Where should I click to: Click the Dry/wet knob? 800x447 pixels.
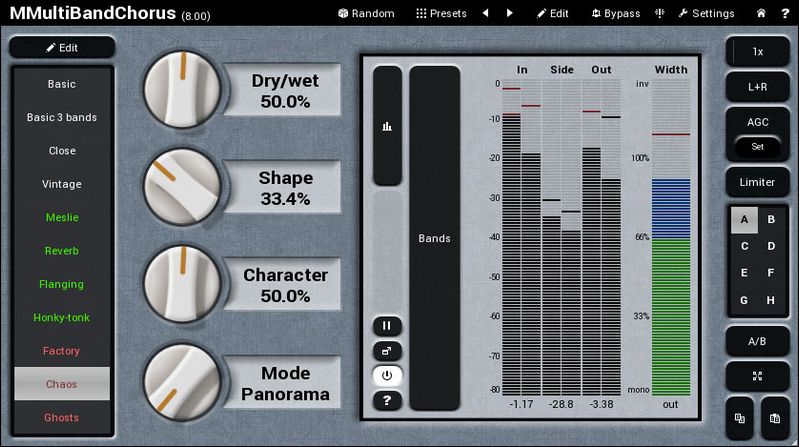[182, 90]
